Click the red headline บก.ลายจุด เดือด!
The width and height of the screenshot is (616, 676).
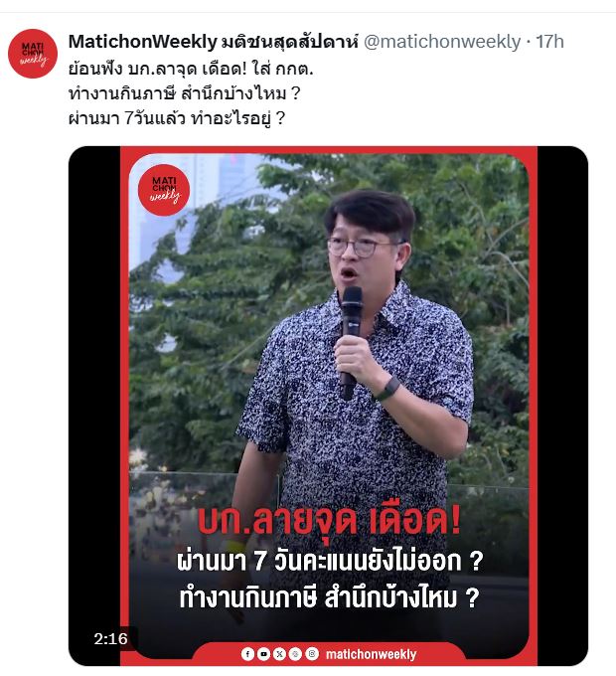coord(329,523)
